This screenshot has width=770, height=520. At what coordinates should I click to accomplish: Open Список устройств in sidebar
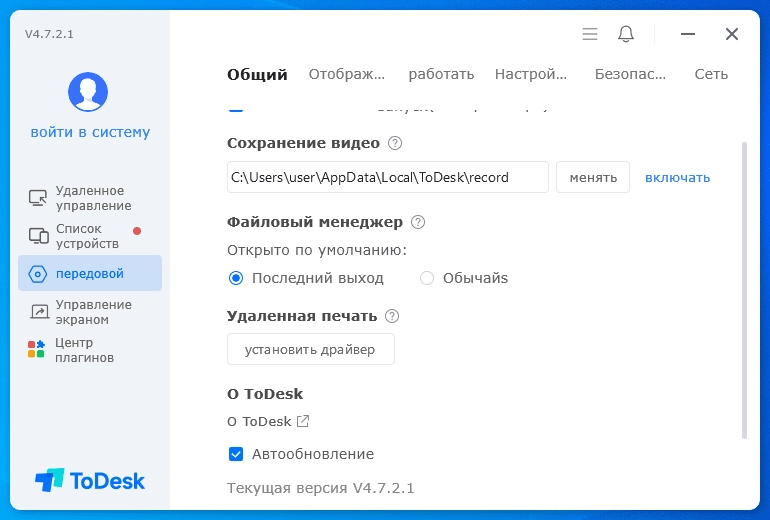(x=90, y=236)
